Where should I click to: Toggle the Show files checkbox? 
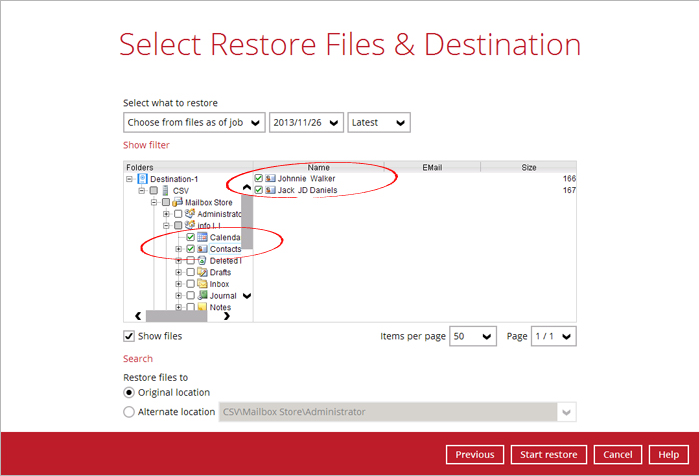129,336
